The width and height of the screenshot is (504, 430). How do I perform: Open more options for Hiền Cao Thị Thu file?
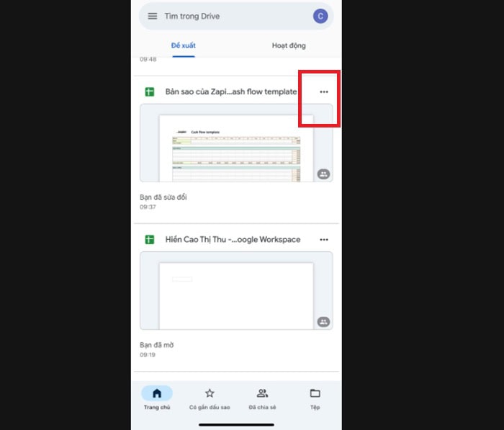pyautogui.click(x=324, y=240)
